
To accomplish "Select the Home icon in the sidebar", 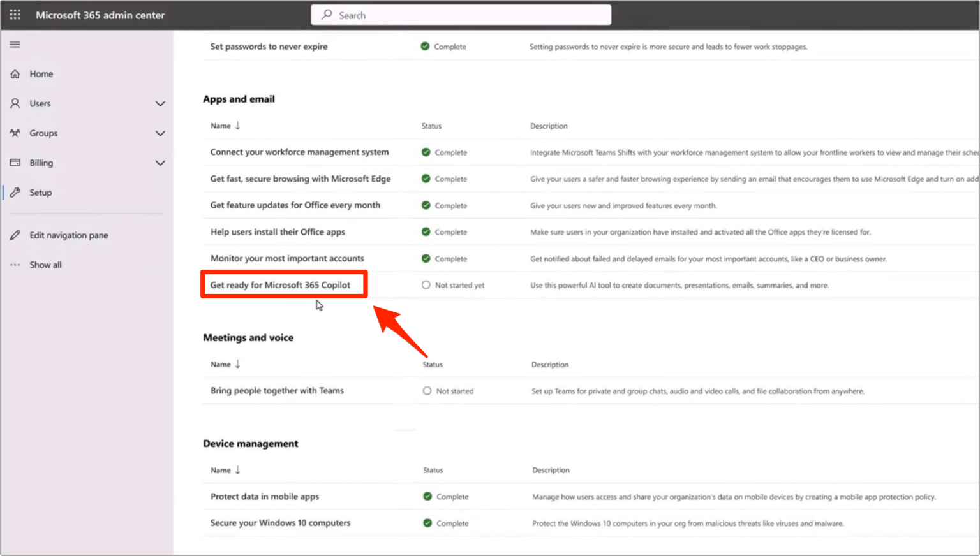I will [15, 73].
